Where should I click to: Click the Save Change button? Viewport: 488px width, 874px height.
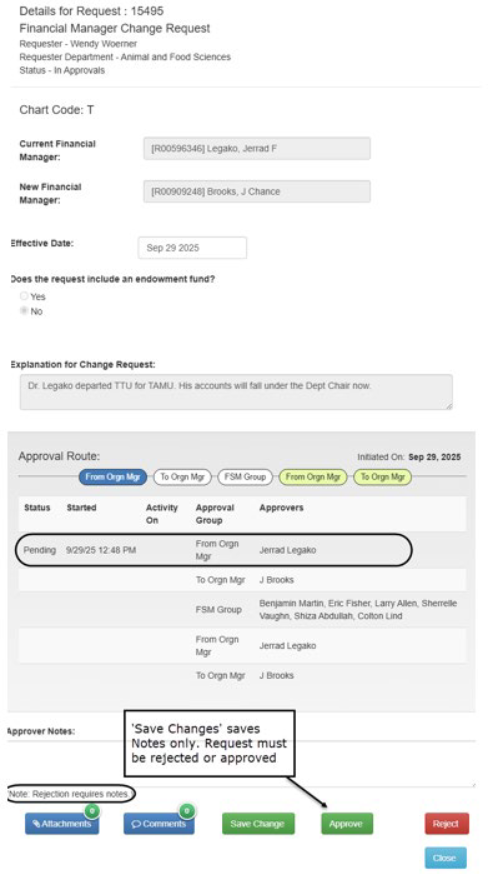(x=258, y=824)
